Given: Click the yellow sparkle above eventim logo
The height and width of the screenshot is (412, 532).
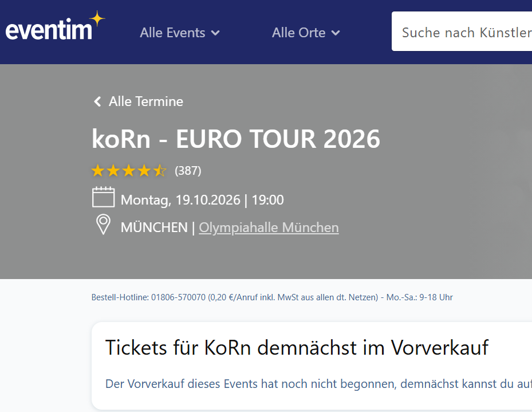Looking at the screenshot, I should point(97,18).
